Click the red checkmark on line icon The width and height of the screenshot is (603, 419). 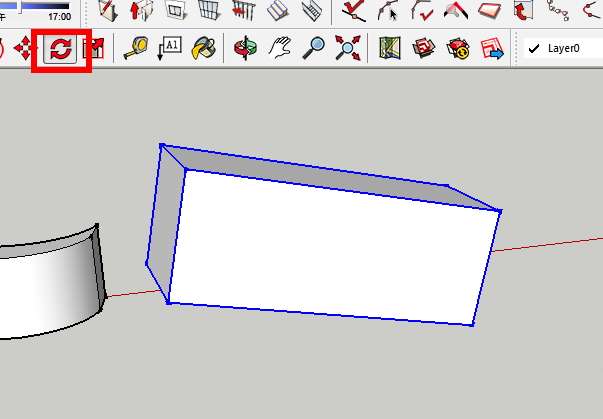pyautogui.click(x=355, y=10)
